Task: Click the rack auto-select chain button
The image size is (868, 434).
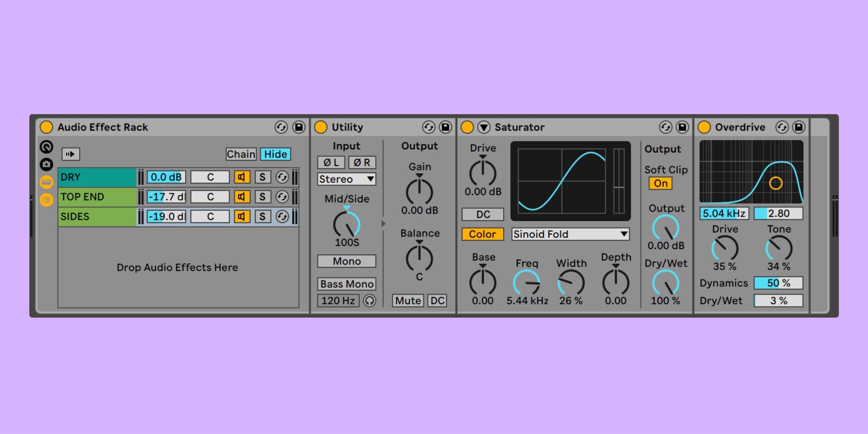Action: (71, 154)
